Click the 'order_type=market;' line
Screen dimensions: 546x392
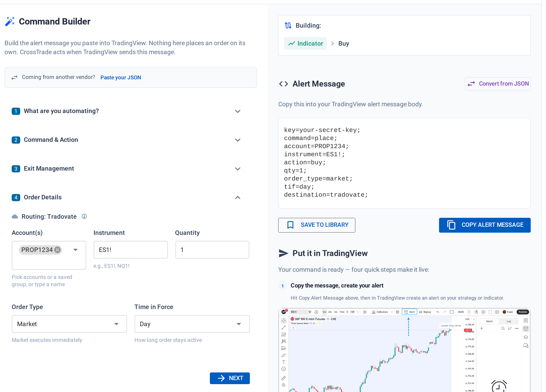pos(318,179)
